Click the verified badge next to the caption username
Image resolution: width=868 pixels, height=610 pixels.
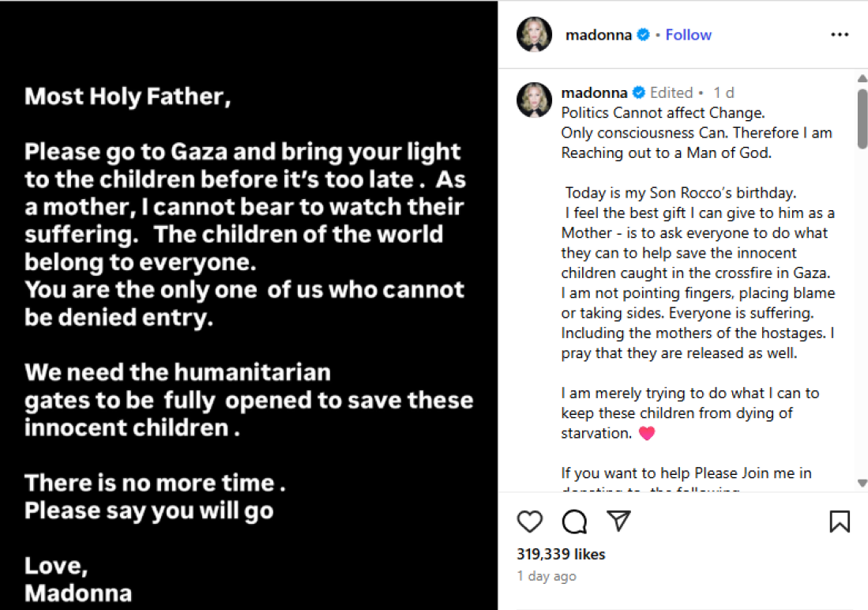click(638, 92)
